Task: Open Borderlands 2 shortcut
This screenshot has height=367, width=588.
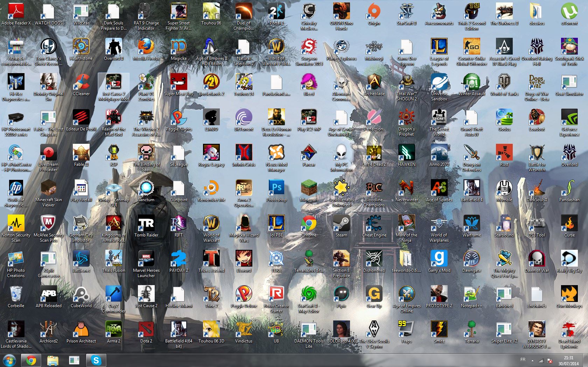Action: pyautogui.click(x=211, y=85)
